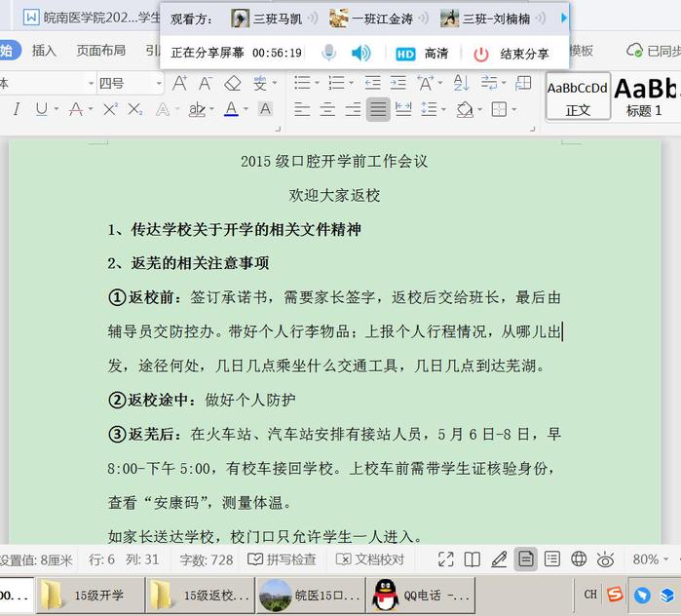This screenshot has height=616, width=681.
Task: Toggle the speaker volume icon
Action: coord(360,54)
